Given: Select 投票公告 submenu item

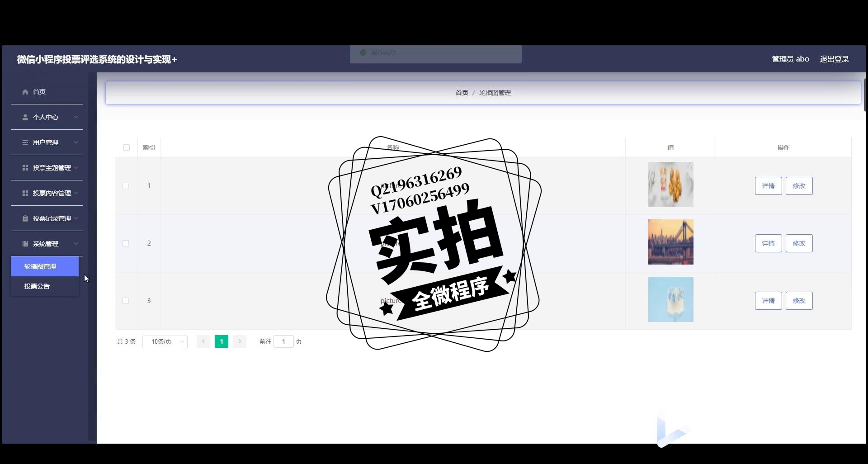Looking at the screenshot, I should pyautogui.click(x=45, y=286).
